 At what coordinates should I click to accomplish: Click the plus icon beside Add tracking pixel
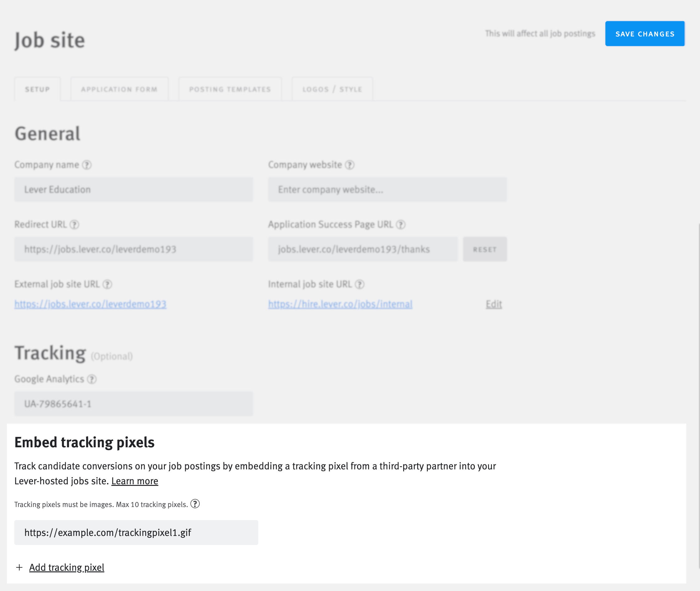19,567
